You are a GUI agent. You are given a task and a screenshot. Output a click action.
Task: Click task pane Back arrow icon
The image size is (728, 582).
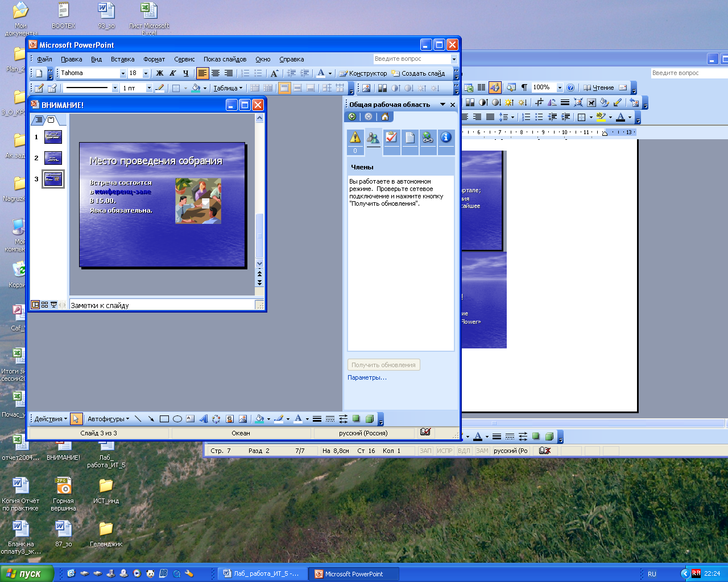[x=352, y=117]
